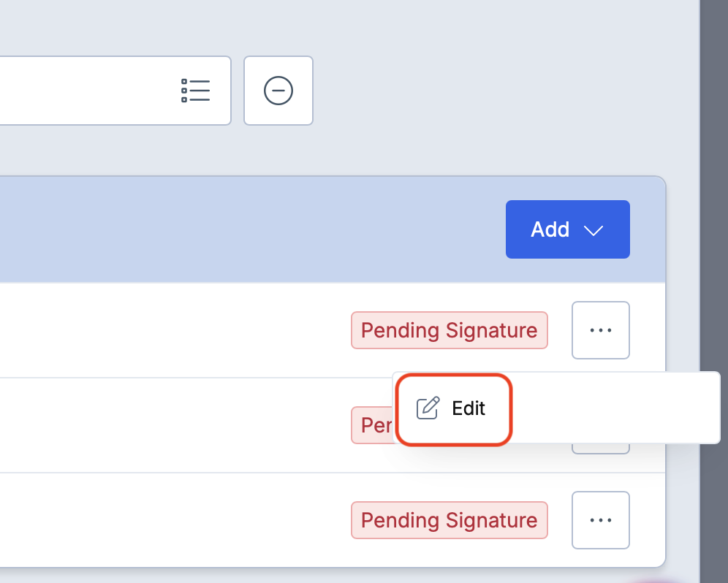
Task: Click the pencil icon beside Edit
Action: tap(428, 408)
